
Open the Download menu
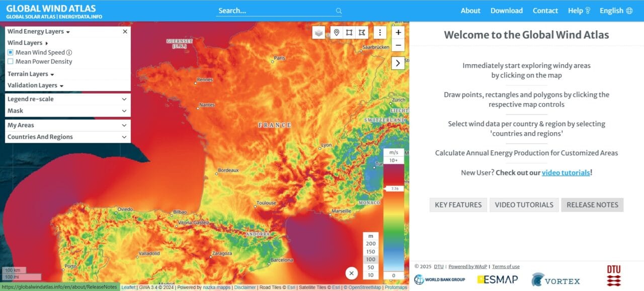click(506, 10)
